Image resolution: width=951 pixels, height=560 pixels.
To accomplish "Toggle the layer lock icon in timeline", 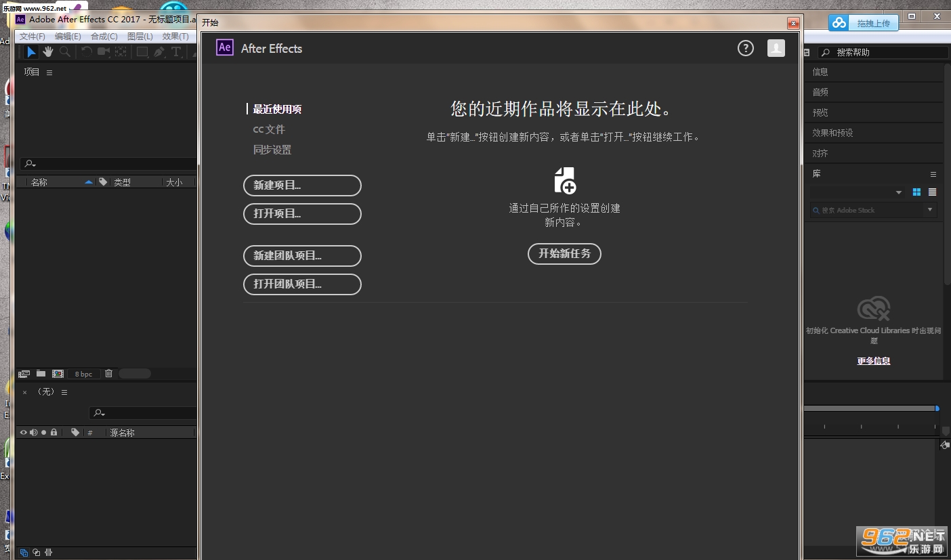I will click(x=54, y=432).
